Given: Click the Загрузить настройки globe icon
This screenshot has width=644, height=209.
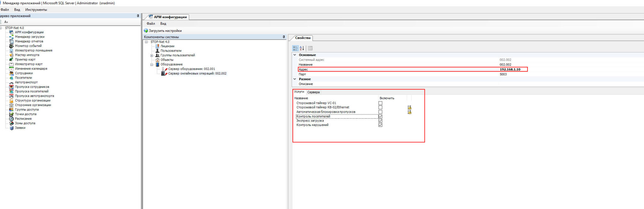Looking at the screenshot, I should 146,31.
